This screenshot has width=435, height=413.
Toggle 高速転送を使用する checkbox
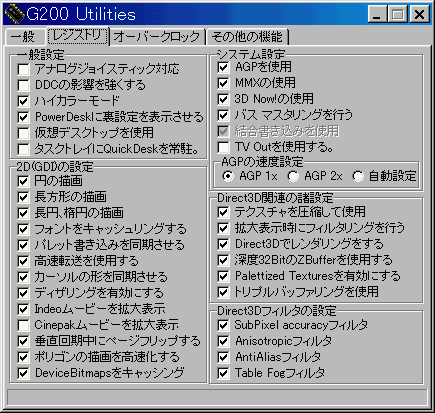pos(23,261)
